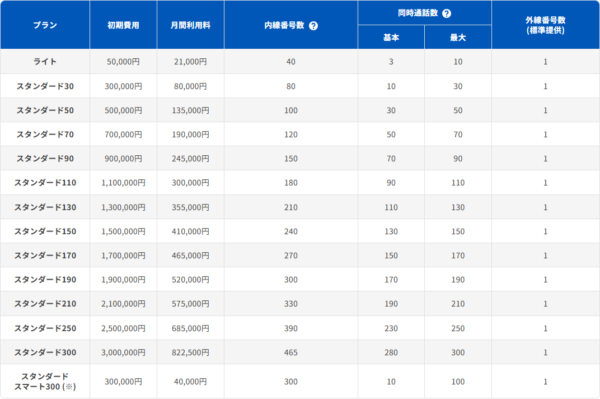
Task: Click the 575,000円 monthly fee cell
Action: point(191,303)
